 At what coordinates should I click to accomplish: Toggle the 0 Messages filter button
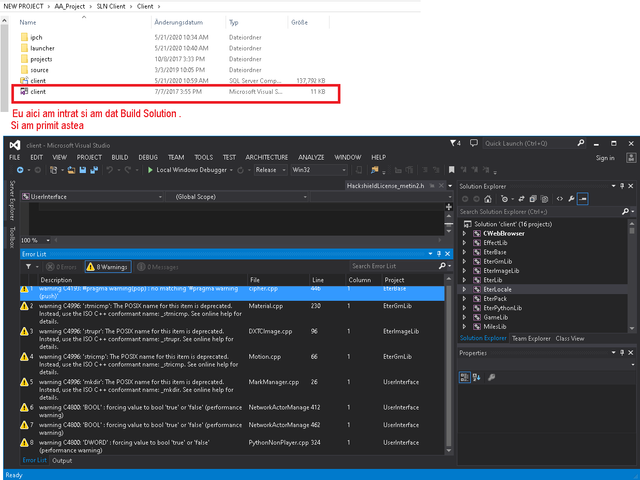[158, 267]
